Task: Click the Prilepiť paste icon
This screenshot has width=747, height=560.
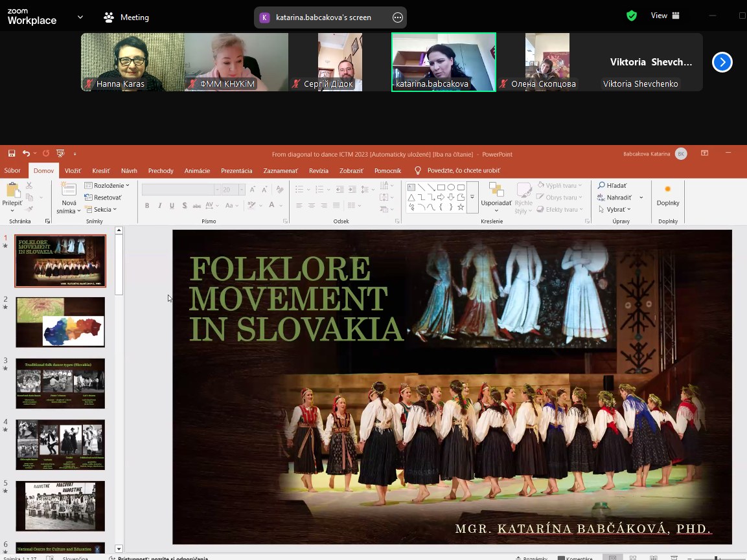Action: [12, 190]
